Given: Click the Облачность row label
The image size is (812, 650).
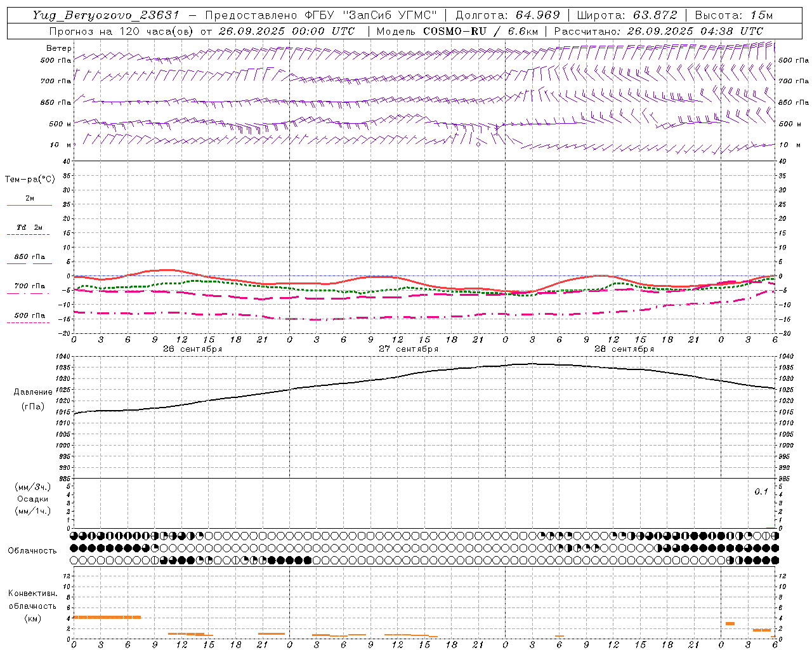Looking at the screenshot, I should [x=32, y=550].
